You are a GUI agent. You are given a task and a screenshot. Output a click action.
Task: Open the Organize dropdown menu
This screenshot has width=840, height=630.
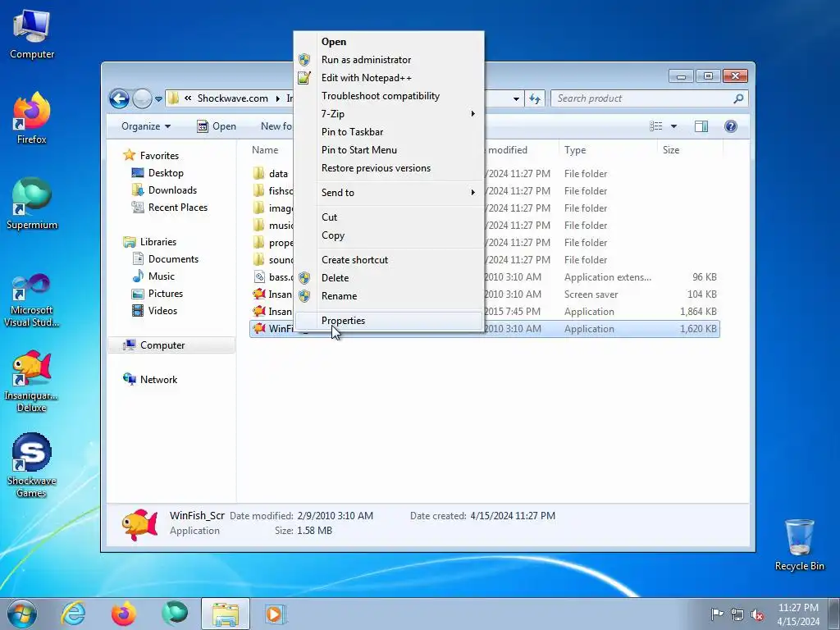[x=146, y=126]
